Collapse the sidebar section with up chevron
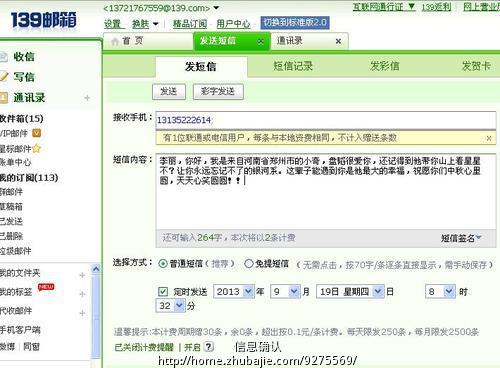 pyautogui.click(x=96, y=269)
